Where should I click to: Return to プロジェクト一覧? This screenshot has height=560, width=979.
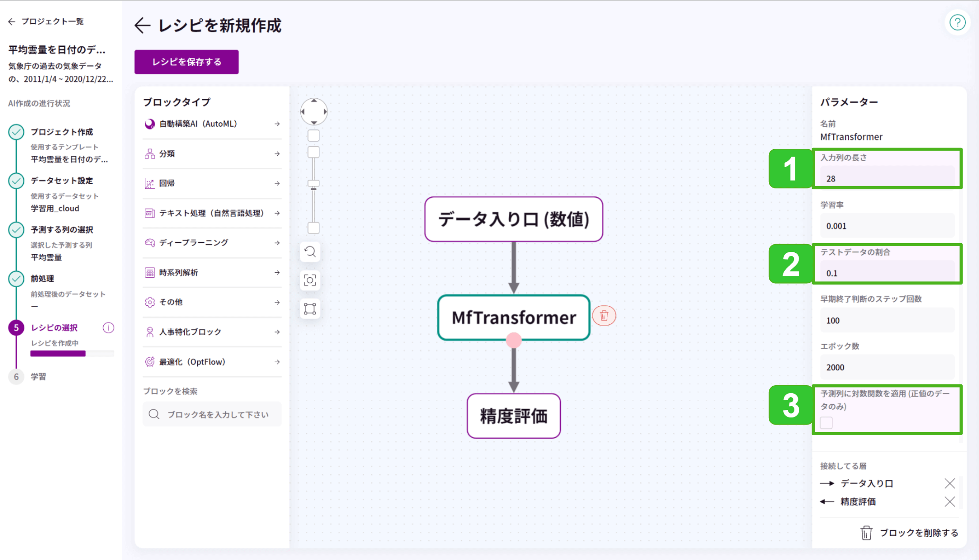click(46, 21)
